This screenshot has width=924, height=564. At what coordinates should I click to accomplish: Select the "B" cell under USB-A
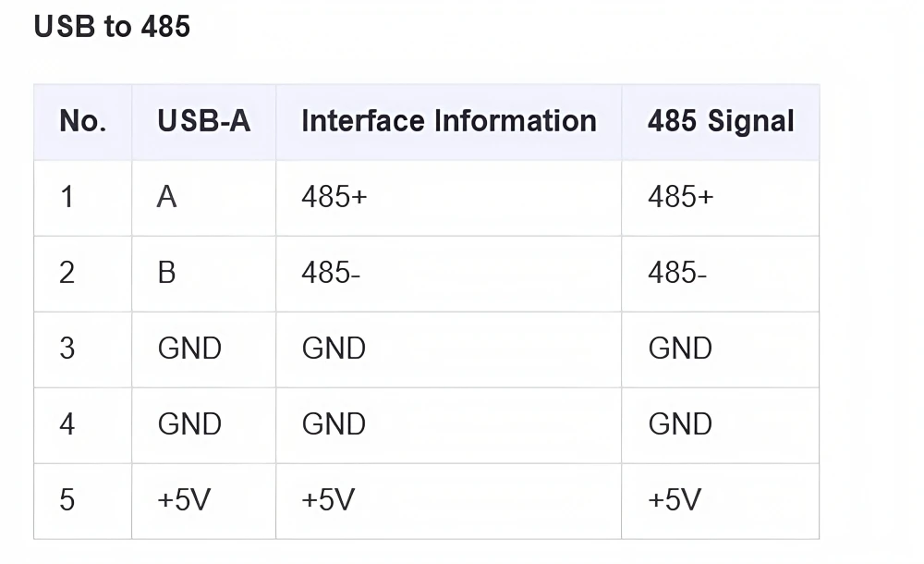[166, 273]
